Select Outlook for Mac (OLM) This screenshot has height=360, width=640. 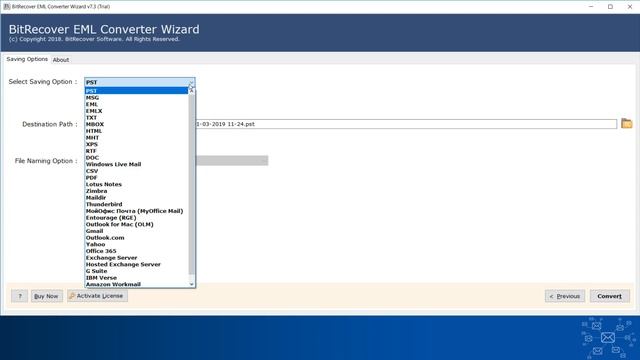136,224
